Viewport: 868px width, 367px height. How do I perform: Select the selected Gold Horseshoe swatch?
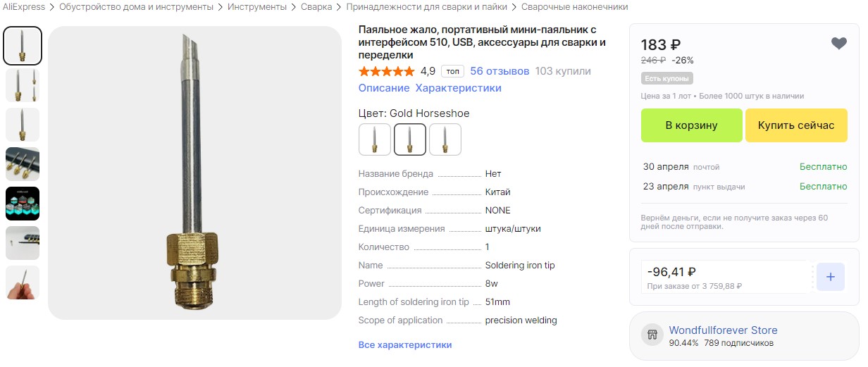[x=410, y=139]
